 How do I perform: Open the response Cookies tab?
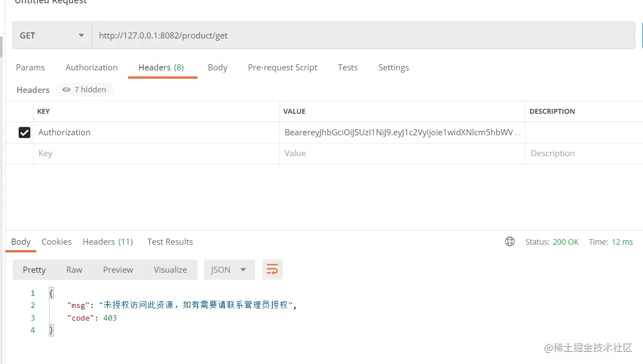(x=57, y=242)
